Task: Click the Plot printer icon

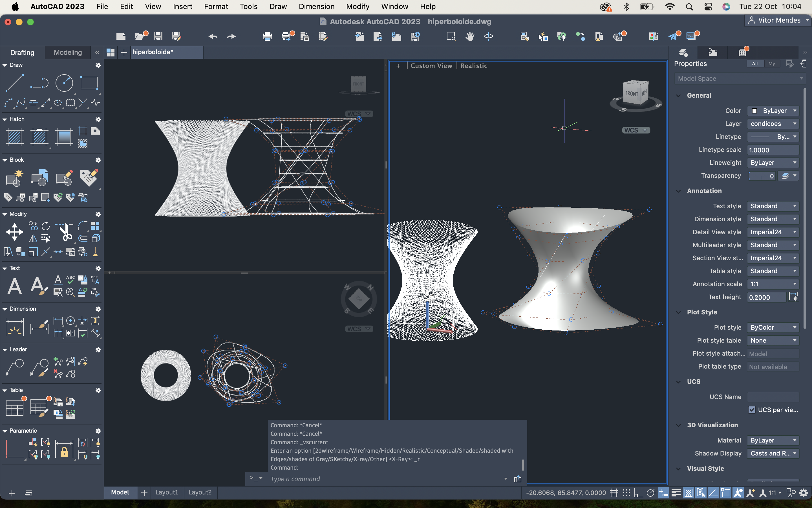Action: 267,36
